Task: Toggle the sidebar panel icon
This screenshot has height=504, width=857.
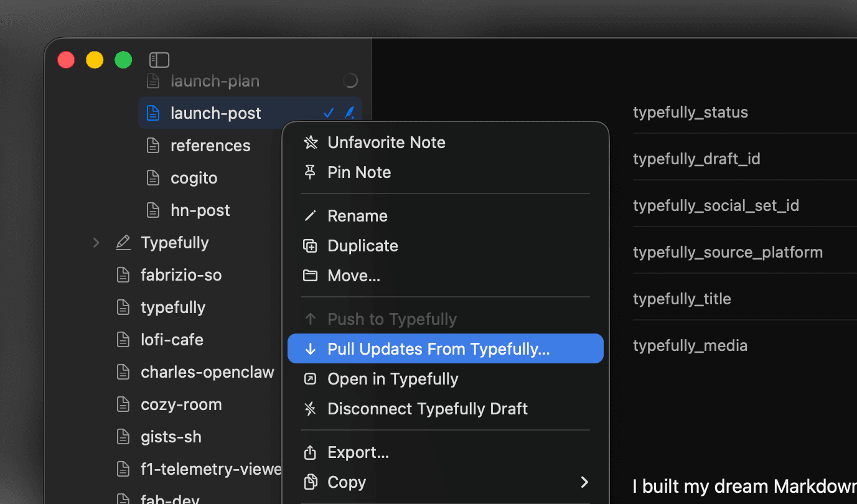Action: [x=159, y=60]
